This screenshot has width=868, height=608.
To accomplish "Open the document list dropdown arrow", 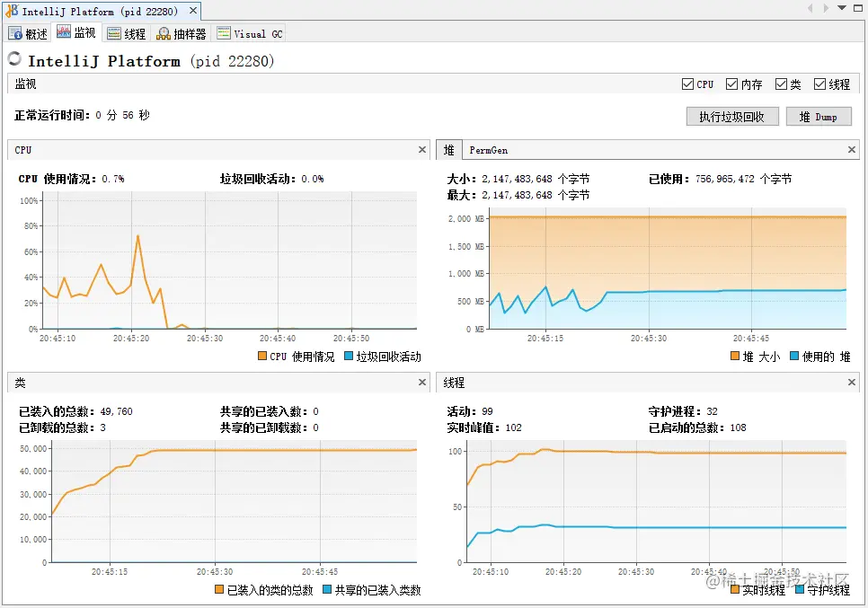I will point(842,8).
